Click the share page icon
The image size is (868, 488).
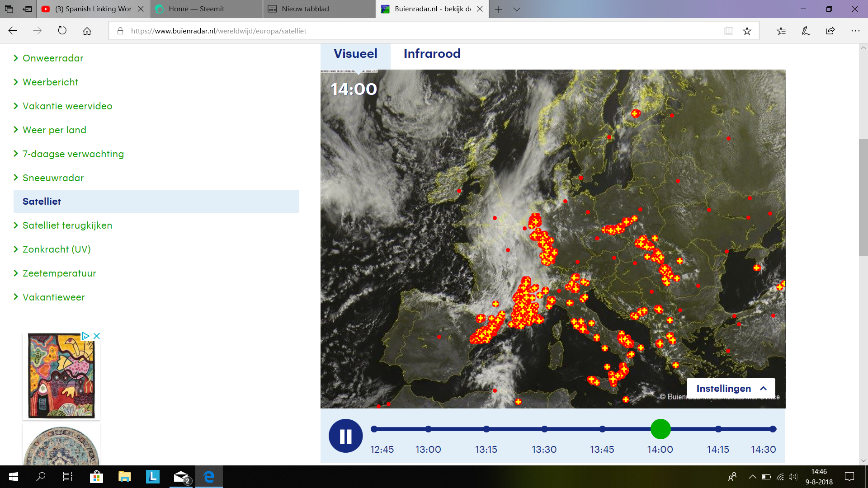click(x=830, y=31)
